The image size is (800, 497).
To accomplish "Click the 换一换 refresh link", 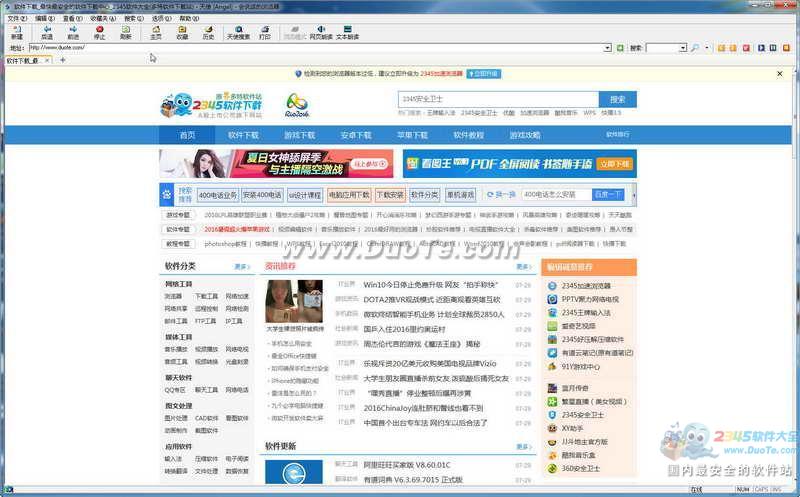I will point(502,194).
